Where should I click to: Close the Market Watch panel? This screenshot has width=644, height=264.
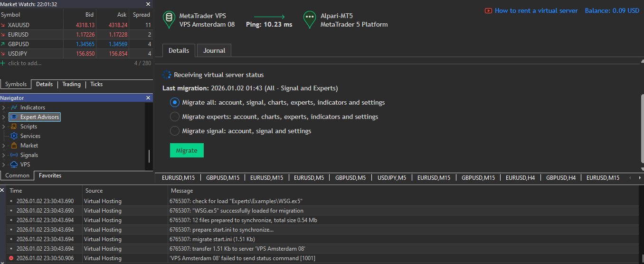coord(148,4)
